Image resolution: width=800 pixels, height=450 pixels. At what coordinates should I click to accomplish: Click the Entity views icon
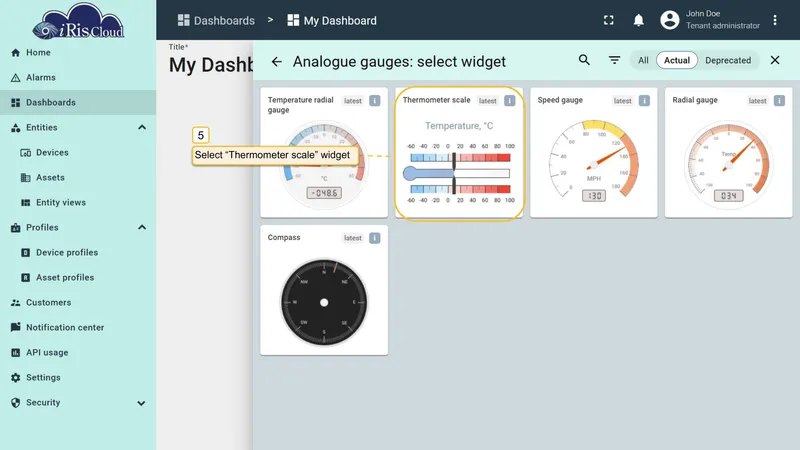click(26, 203)
